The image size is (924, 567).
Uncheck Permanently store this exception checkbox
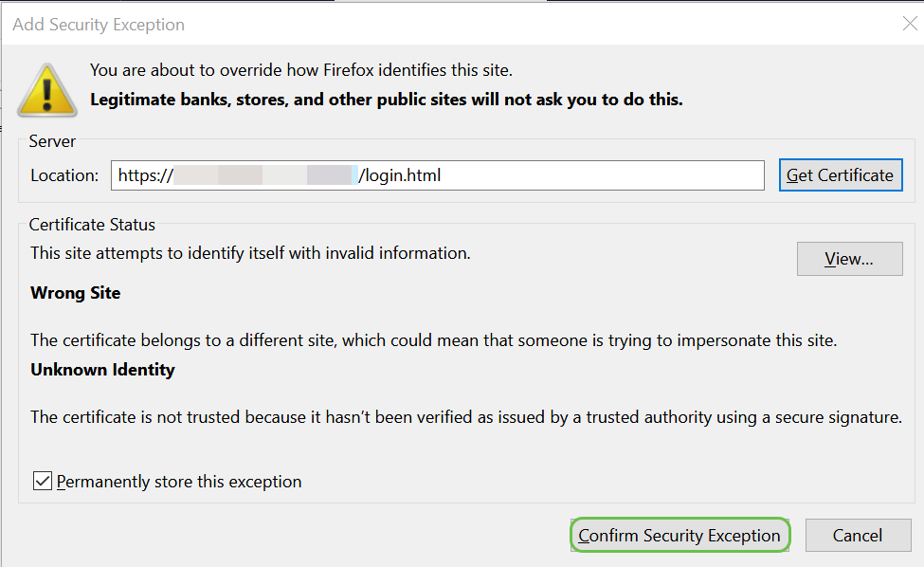(43, 482)
